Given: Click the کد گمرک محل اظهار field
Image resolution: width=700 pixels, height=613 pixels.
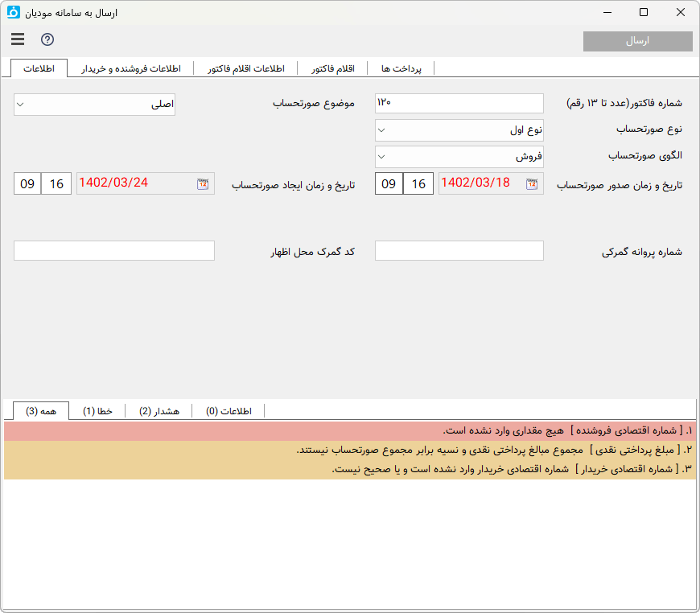Looking at the screenshot, I should click(113, 250).
